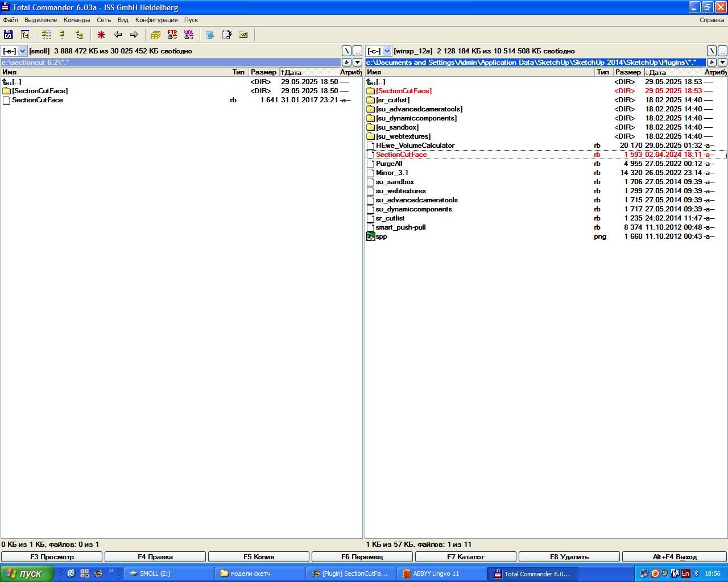Screen dimensions: 728x582
Task: Select the su_sandbox folder in right panel
Action: tap(397, 127)
